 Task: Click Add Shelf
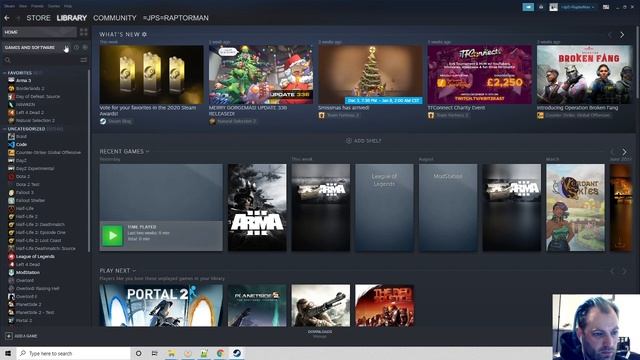[363, 141]
